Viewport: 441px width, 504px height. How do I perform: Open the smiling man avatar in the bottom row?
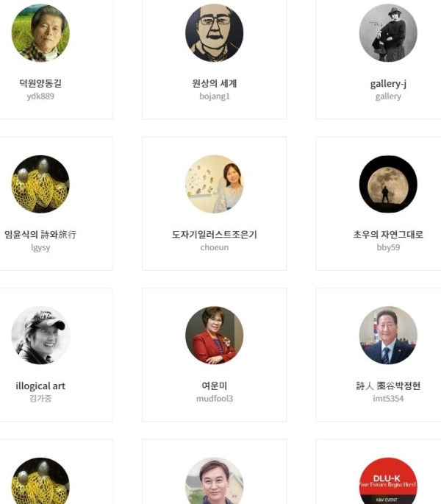point(214,481)
